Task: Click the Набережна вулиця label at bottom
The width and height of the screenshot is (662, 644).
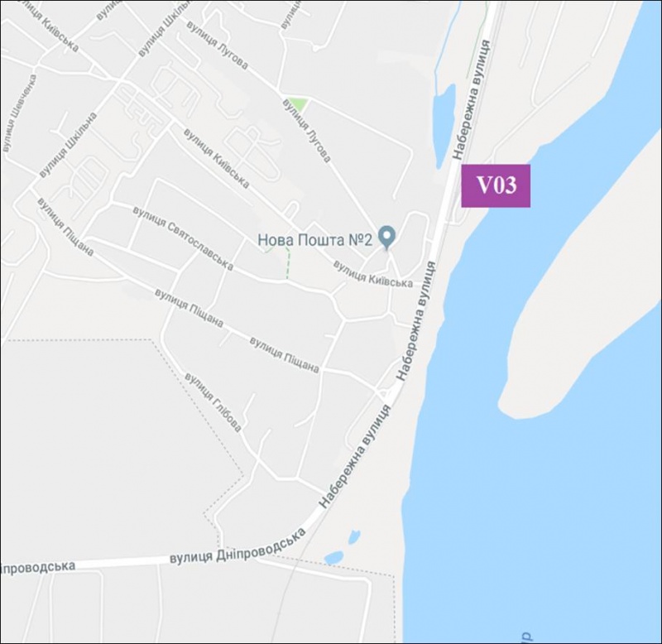Action: click(355, 456)
